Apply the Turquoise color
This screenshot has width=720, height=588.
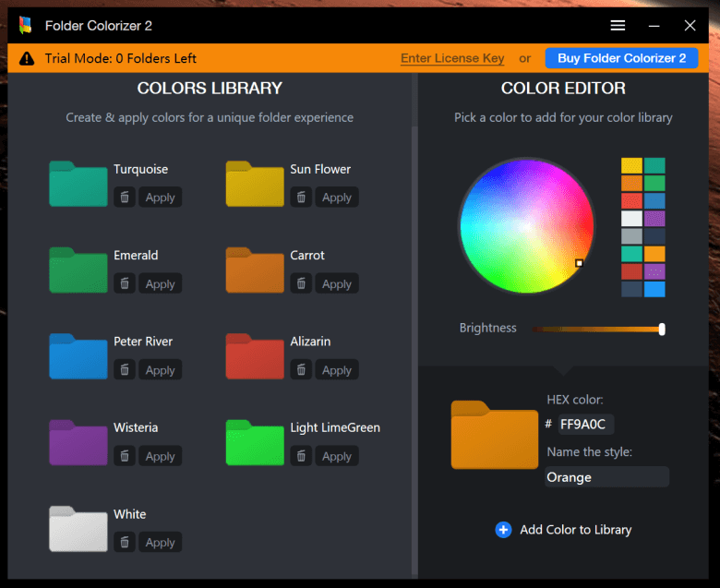161,198
